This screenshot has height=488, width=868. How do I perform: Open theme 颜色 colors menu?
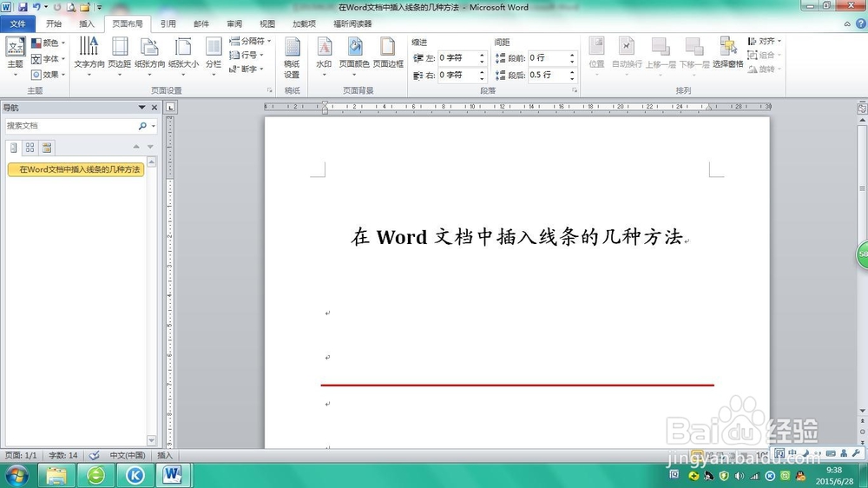tap(48, 43)
